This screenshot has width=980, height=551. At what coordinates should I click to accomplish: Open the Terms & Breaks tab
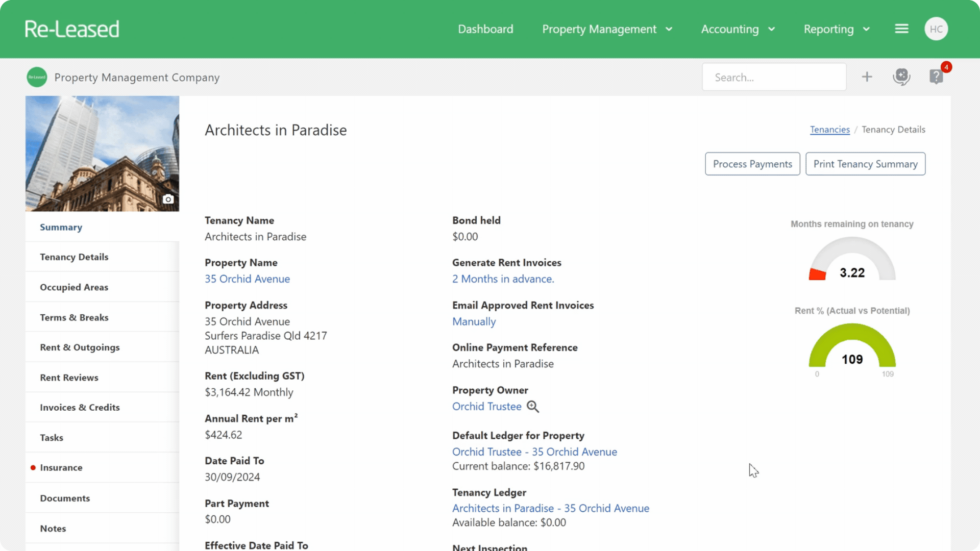point(102,317)
